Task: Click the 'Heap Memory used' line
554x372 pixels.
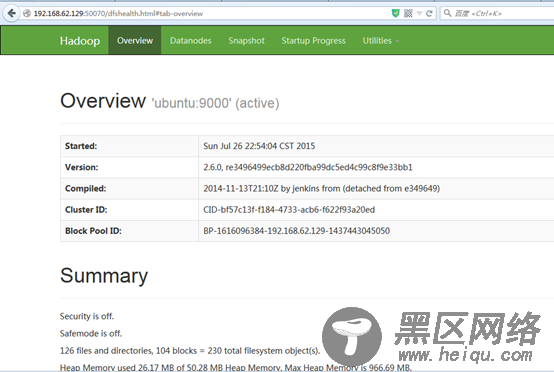Action: click(236, 367)
